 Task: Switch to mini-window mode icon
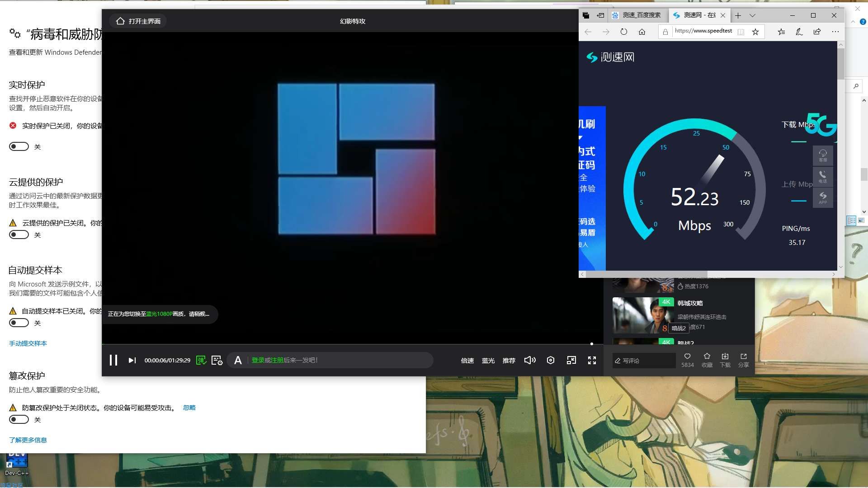[x=571, y=360]
